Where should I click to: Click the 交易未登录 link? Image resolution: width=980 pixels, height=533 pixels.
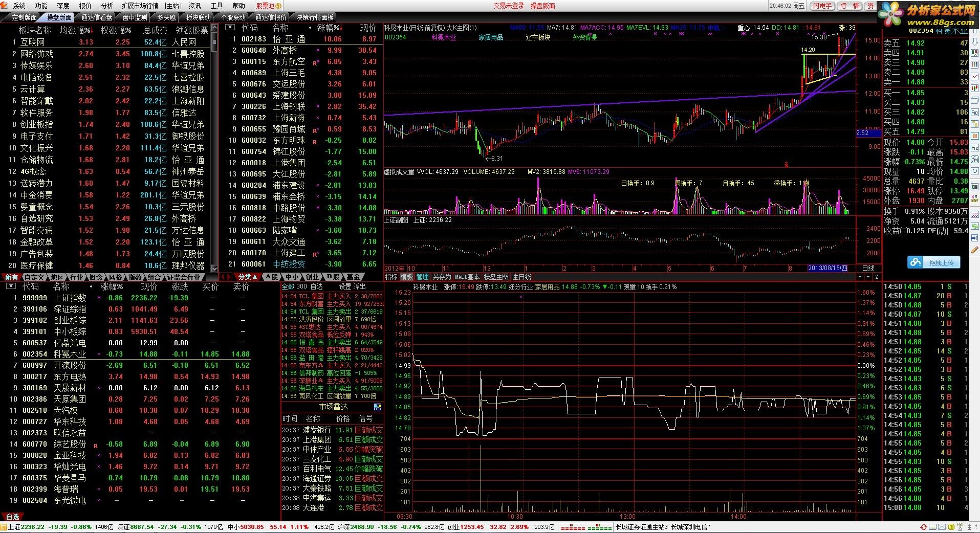[509, 6]
